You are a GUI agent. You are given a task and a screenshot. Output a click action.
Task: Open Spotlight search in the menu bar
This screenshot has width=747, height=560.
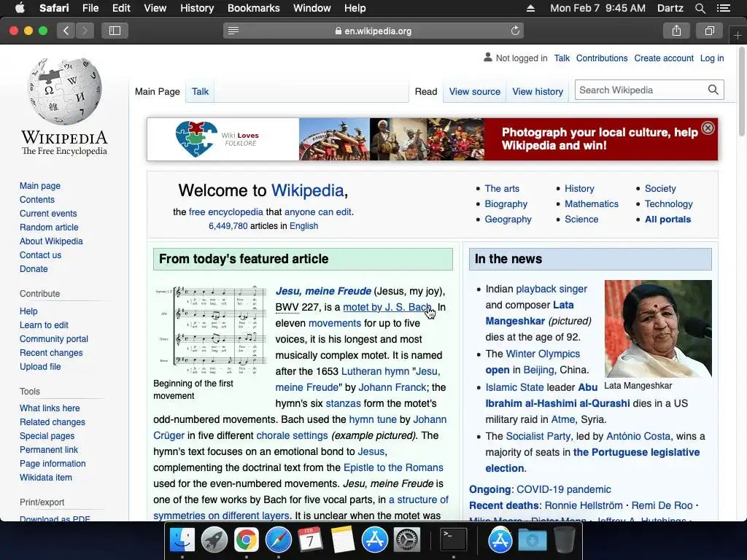pos(700,8)
